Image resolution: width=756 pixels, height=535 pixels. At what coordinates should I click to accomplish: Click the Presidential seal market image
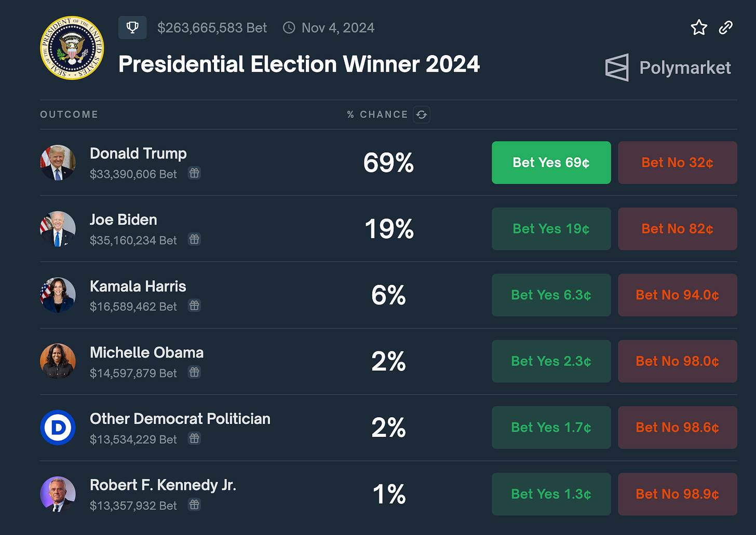coord(72,48)
